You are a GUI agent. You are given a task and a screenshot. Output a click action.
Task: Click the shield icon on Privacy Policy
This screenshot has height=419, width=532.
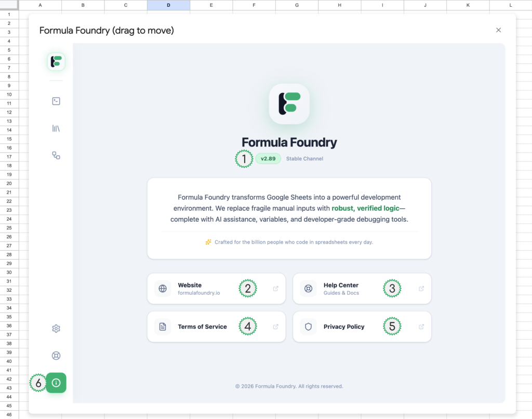point(308,327)
